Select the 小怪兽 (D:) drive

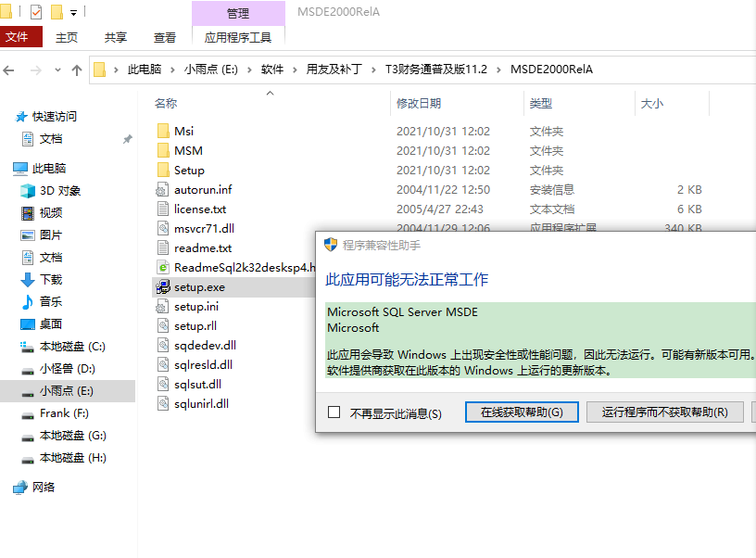tap(68, 369)
